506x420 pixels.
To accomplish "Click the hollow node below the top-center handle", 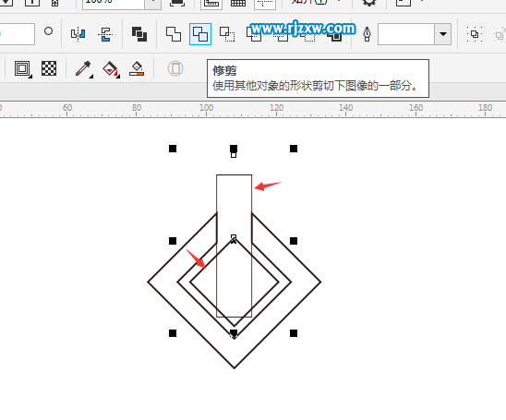I will pos(234,155).
